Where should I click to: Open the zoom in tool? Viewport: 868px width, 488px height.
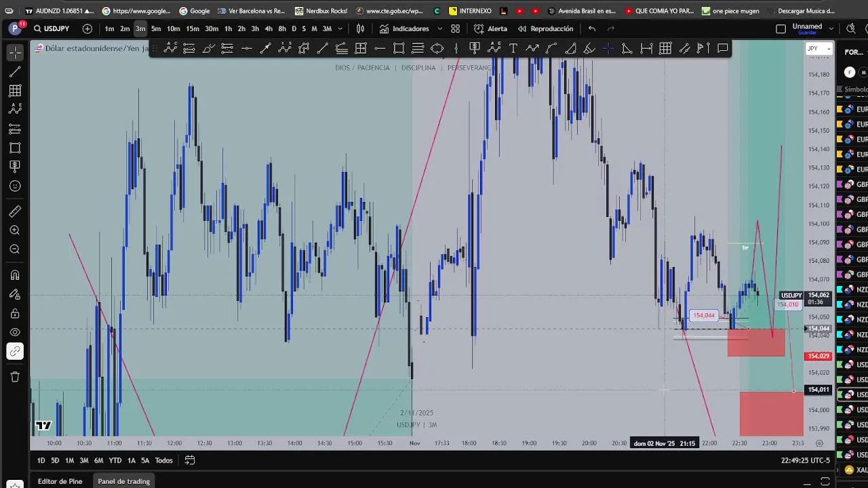pos(15,230)
